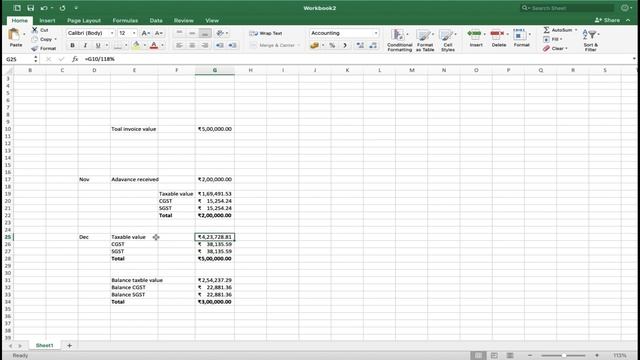Select the Sheet1 tab
Screen dimensions: 640x360
tap(44, 345)
